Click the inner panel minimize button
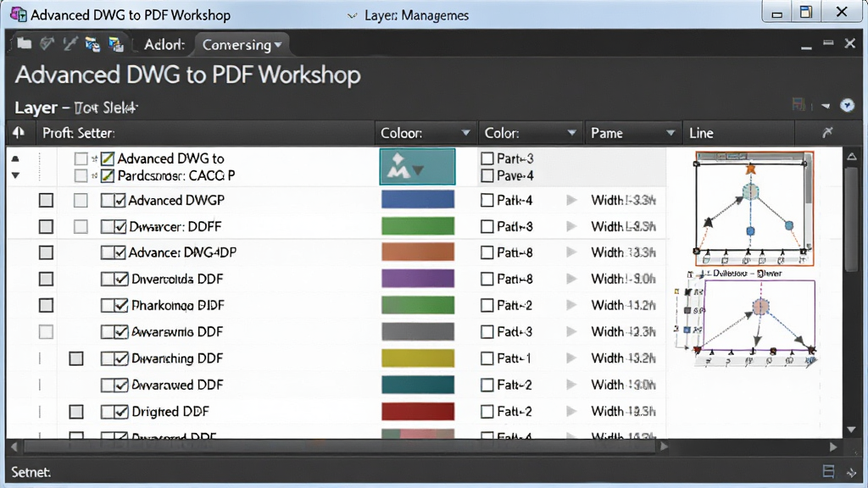The width and height of the screenshot is (868, 488). (806, 47)
